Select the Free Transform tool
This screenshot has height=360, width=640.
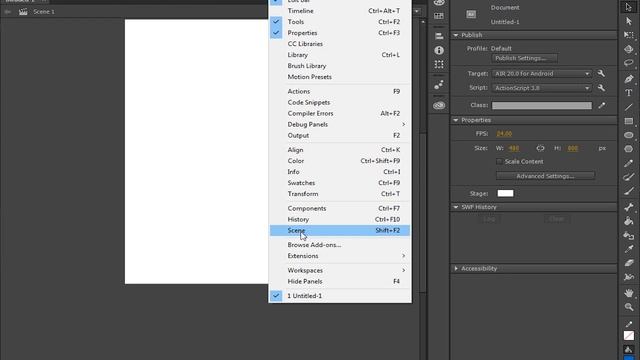click(629, 35)
